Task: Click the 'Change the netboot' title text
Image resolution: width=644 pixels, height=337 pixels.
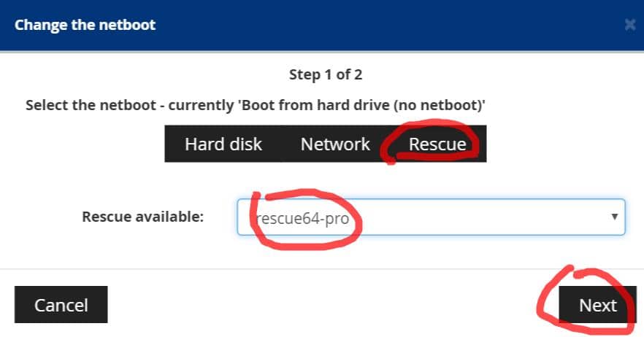Action: 85,25
